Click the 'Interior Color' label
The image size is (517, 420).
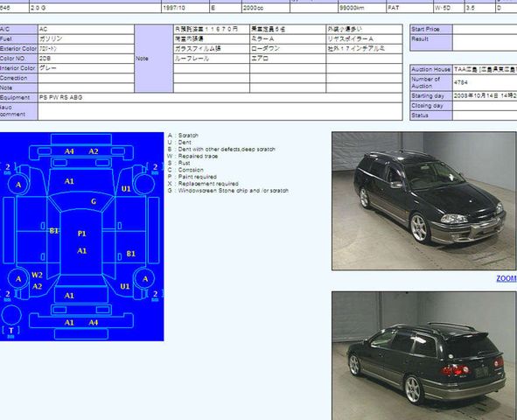[x=18, y=68]
